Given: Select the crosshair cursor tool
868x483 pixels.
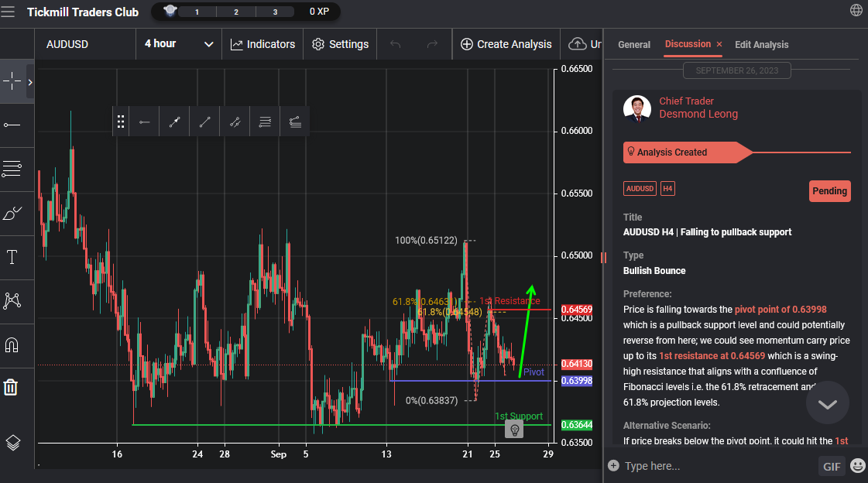Looking at the screenshot, I should [x=12, y=82].
